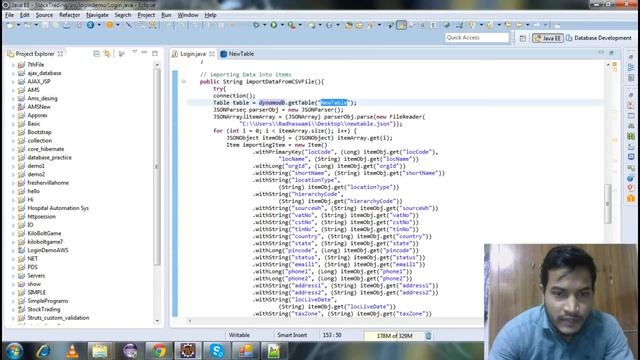Open dropdown next to orange circular icon
640x360 pixels.
tap(118, 25)
